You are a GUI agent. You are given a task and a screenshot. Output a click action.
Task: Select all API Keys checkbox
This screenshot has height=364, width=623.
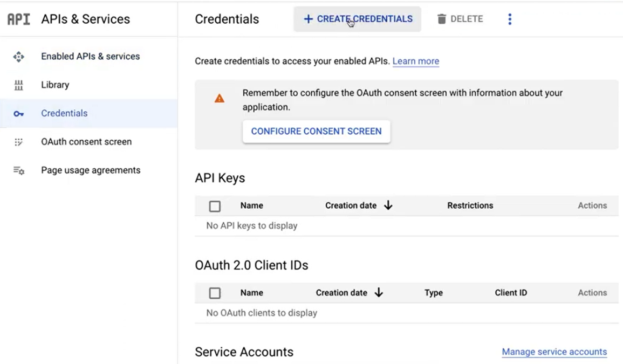pos(215,206)
